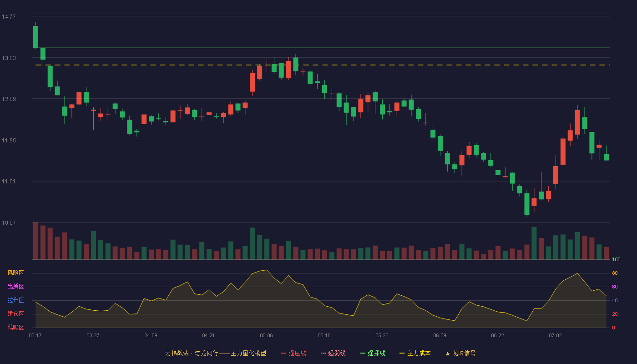Click the 低吸区 zone label

[x=15, y=327]
